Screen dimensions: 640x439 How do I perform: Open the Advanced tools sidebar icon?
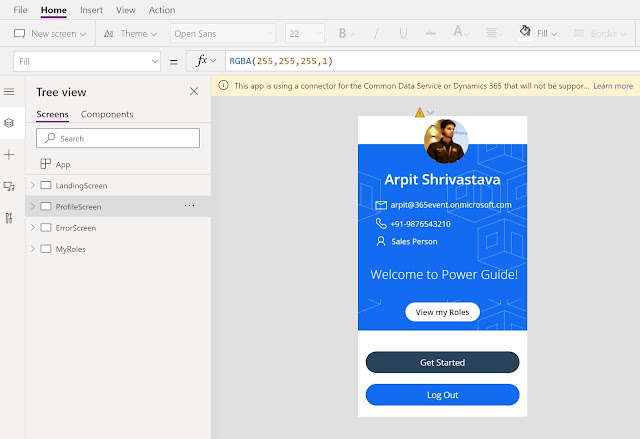[x=9, y=218]
